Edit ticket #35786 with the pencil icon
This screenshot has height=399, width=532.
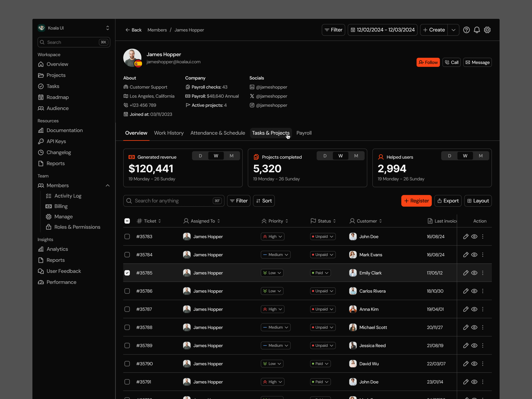point(466,291)
